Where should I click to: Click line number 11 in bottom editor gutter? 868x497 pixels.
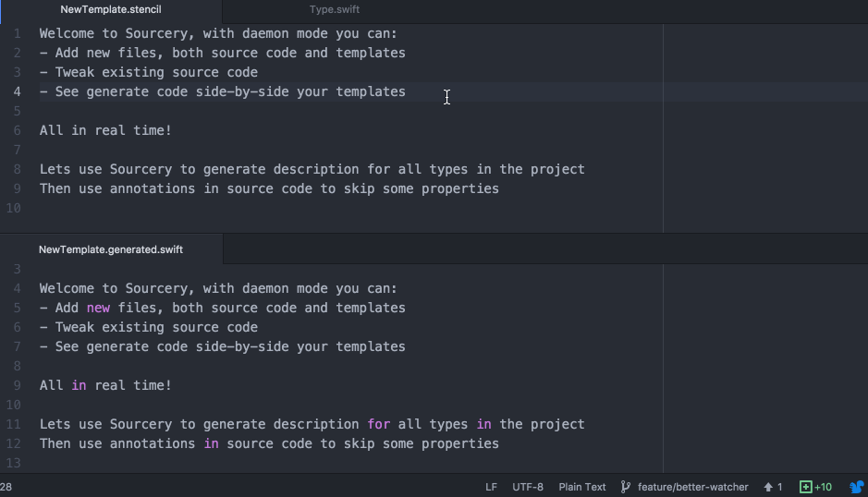pos(14,424)
